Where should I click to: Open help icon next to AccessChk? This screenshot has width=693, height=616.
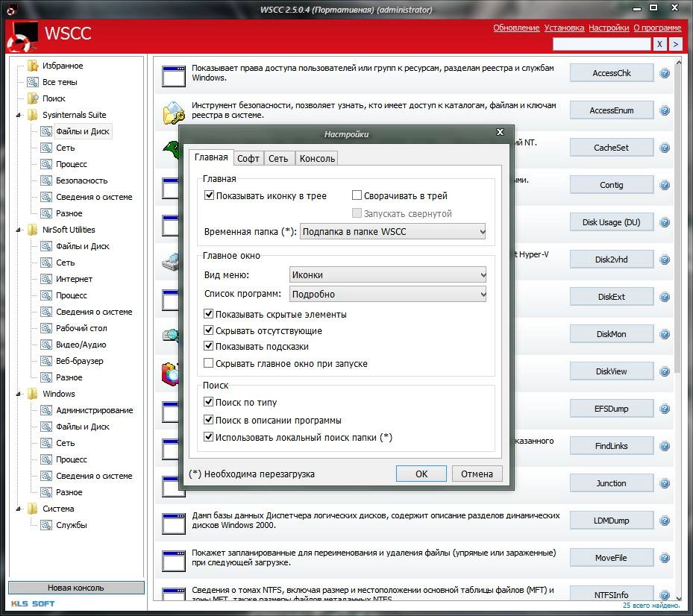click(x=665, y=73)
